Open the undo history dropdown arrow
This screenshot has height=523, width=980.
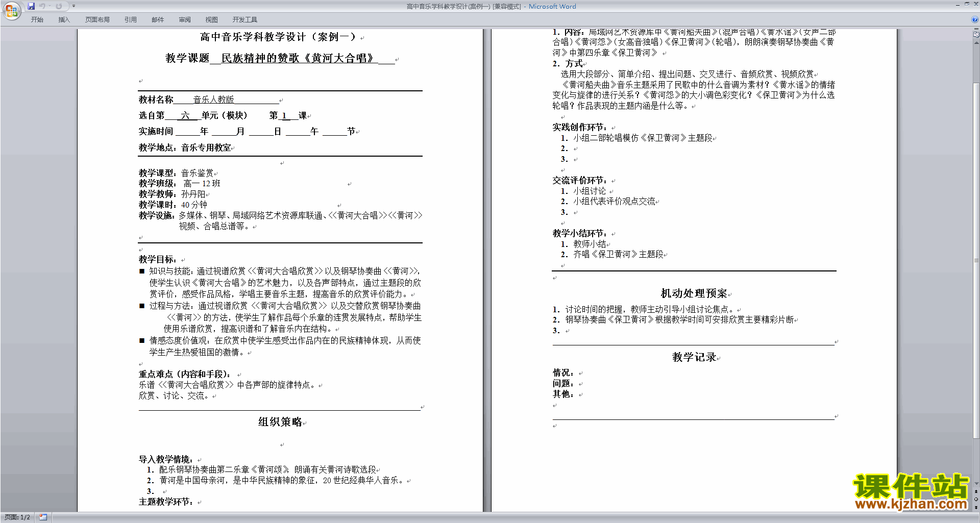pyautogui.click(x=50, y=6)
